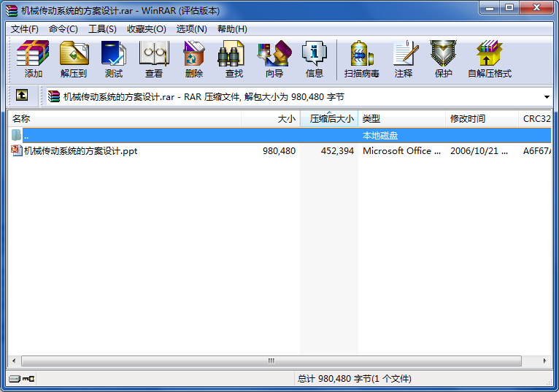This screenshot has width=559, height=392.
Task: Click the Delete (删除) toolbar icon
Action: pos(194,59)
